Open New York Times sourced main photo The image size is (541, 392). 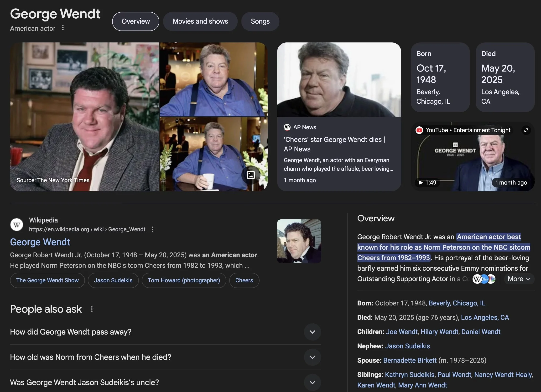click(x=84, y=117)
